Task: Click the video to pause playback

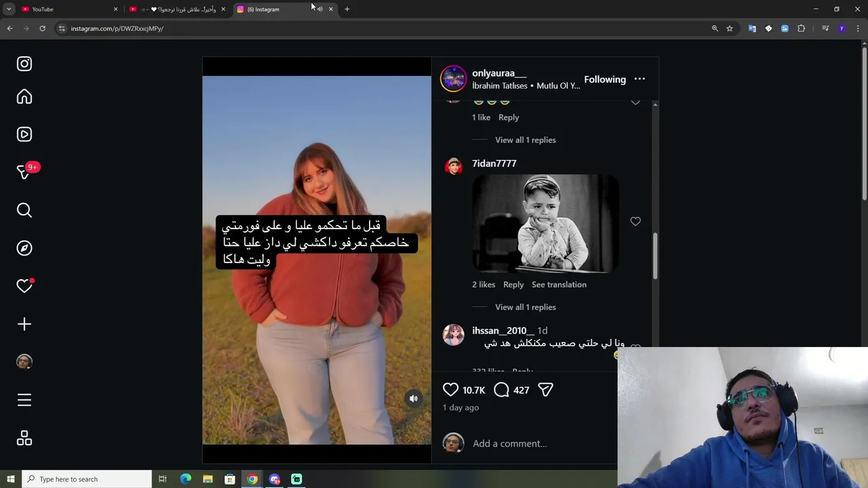Action: pos(317,260)
